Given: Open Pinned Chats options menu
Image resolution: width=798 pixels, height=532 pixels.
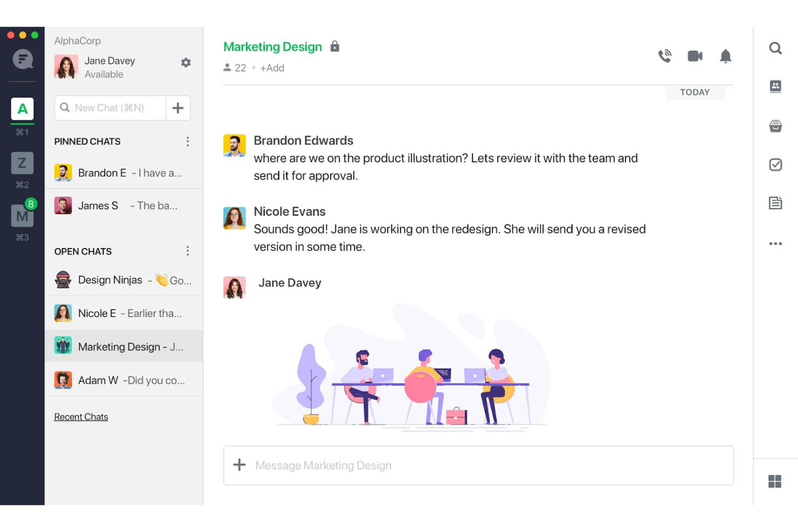Looking at the screenshot, I should pyautogui.click(x=188, y=141).
